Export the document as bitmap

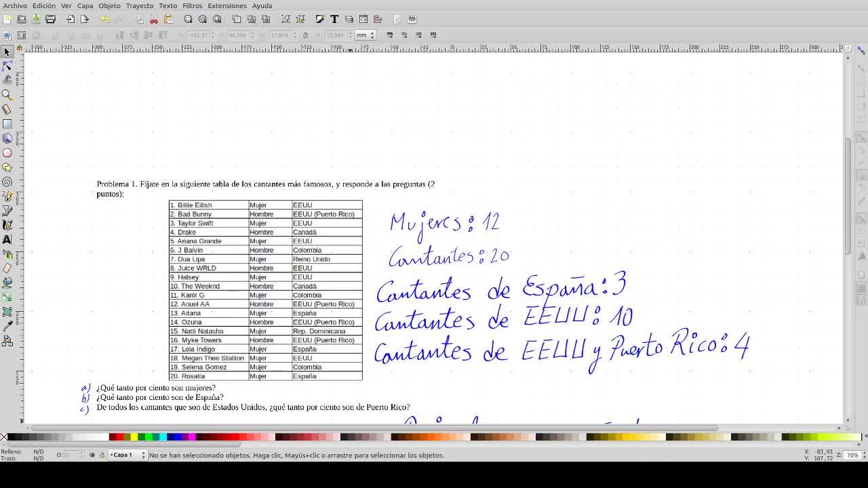(x=85, y=19)
